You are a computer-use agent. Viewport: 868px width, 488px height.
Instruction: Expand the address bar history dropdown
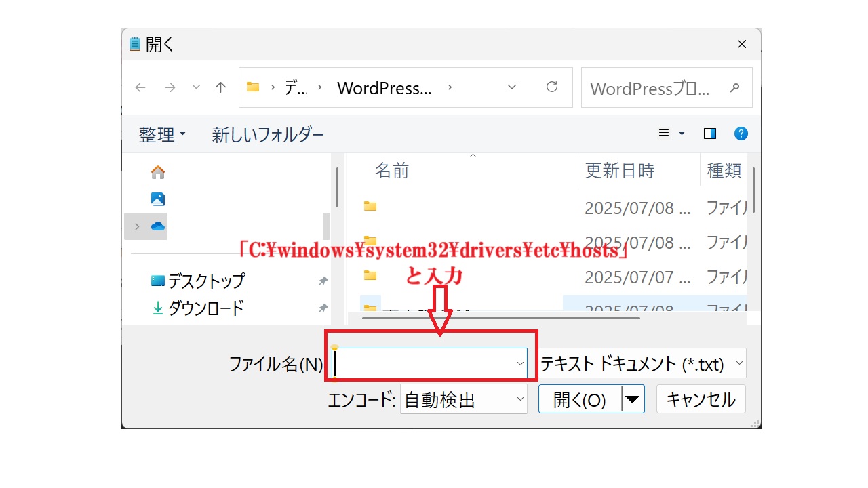tap(512, 87)
